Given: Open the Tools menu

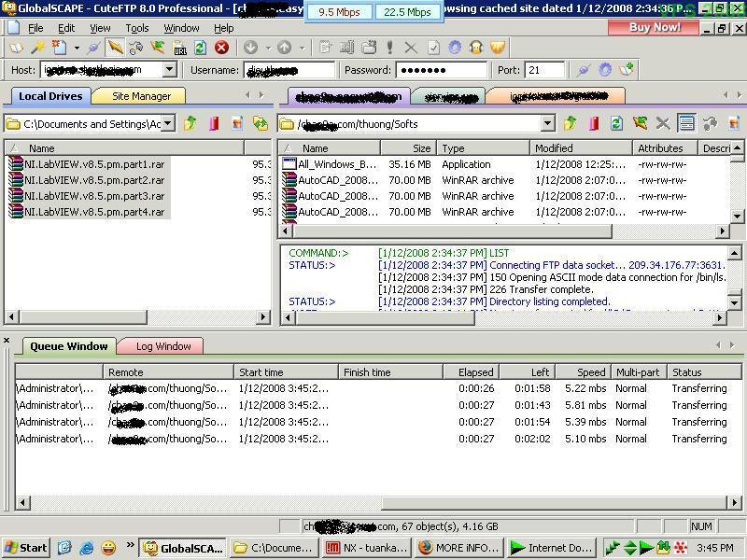Looking at the screenshot, I should pos(137,28).
